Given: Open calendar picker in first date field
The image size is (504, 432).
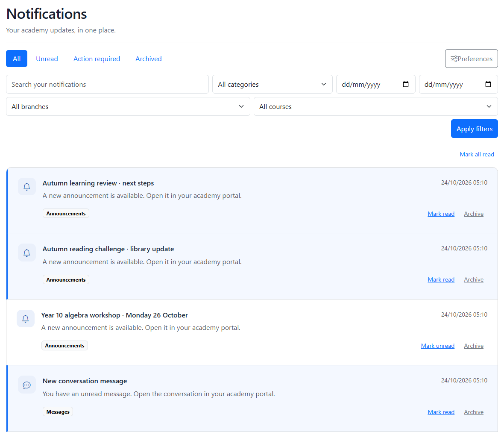Looking at the screenshot, I should 406,84.
